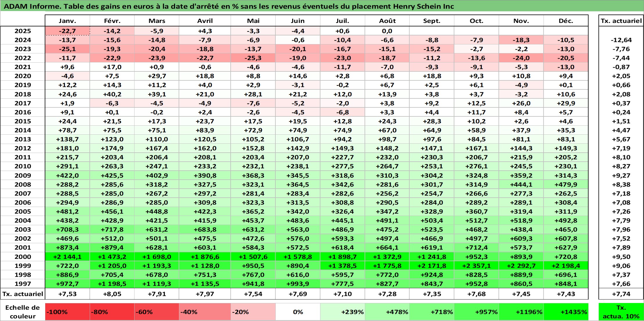Click bottom-row rate +7,10 under Juil.
The width and height of the screenshot is (644, 321).
342,294
